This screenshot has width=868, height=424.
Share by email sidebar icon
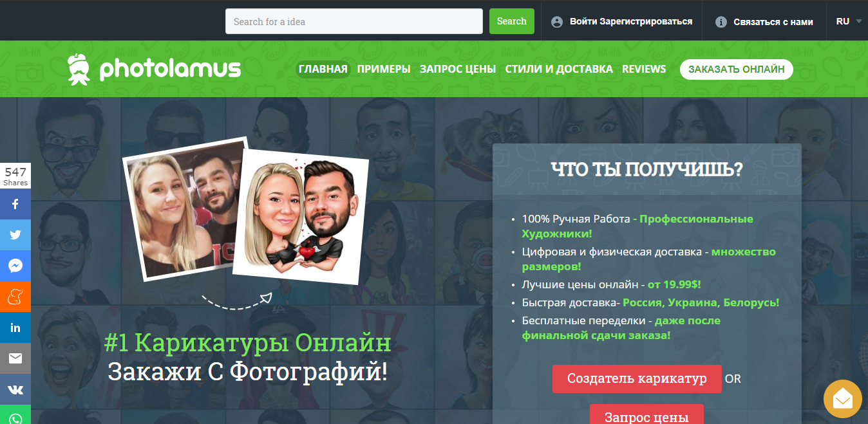click(x=15, y=358)
